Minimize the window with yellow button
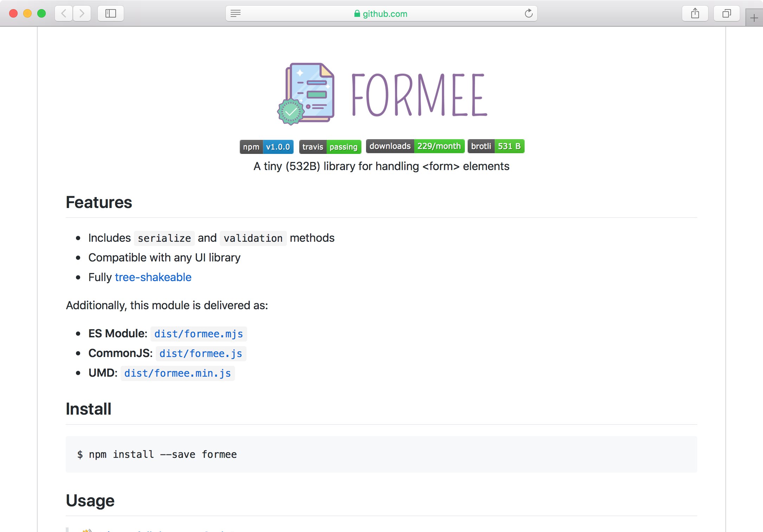The height and width of the screenshot is (532, 763). coord(27,13)
